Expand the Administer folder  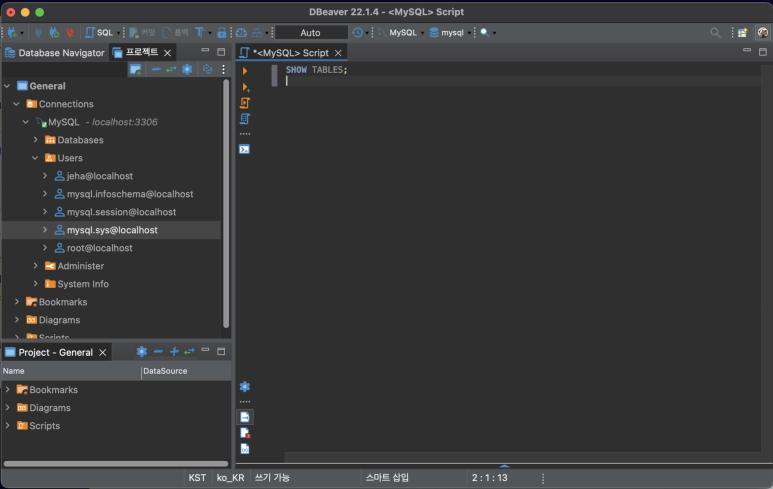35,266
